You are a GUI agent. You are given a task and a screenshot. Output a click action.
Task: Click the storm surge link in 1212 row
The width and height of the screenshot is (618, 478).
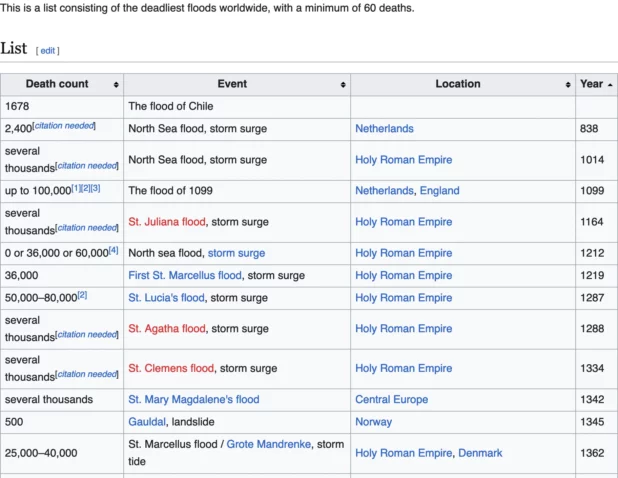tap(236, 253)
